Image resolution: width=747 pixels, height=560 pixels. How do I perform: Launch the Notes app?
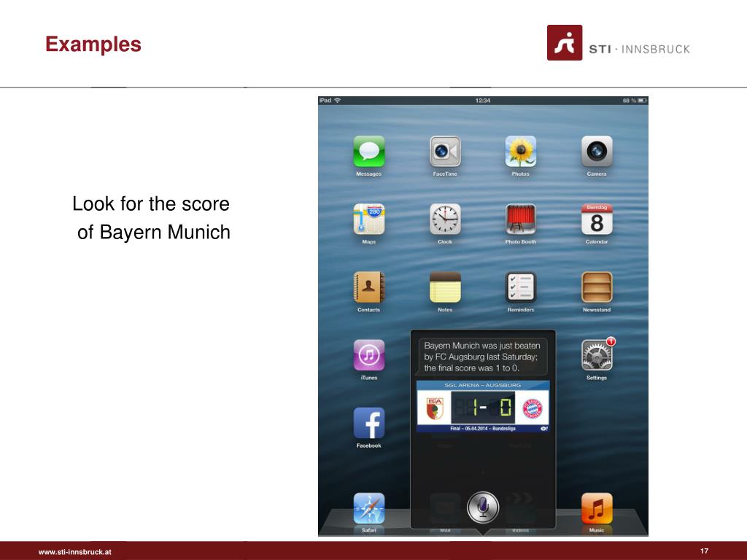pos(445,287)
